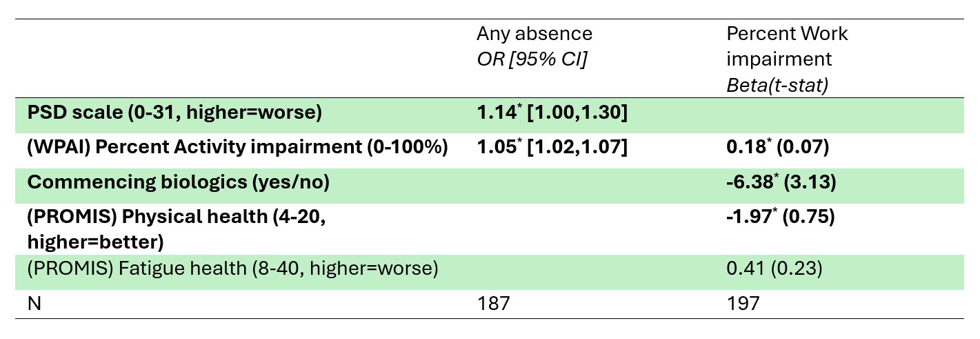
Task: Select the Commencing biologics row label
Action: tap(179, 182)
